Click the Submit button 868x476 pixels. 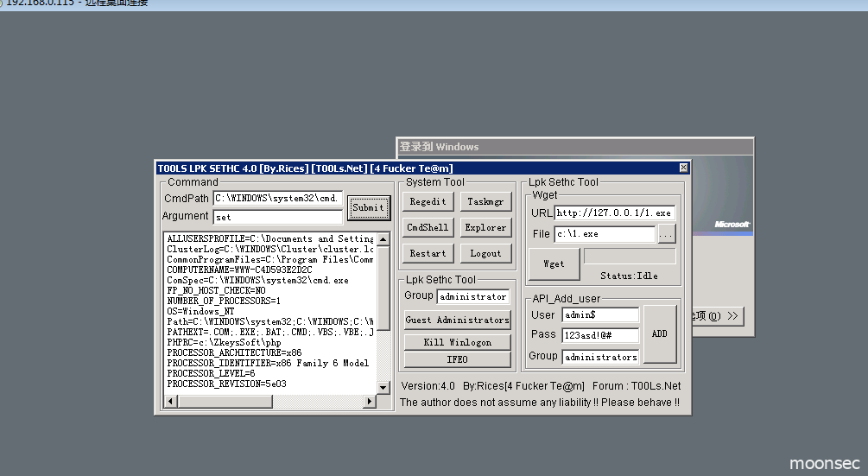pyautogui.click(x=369, y=208)
